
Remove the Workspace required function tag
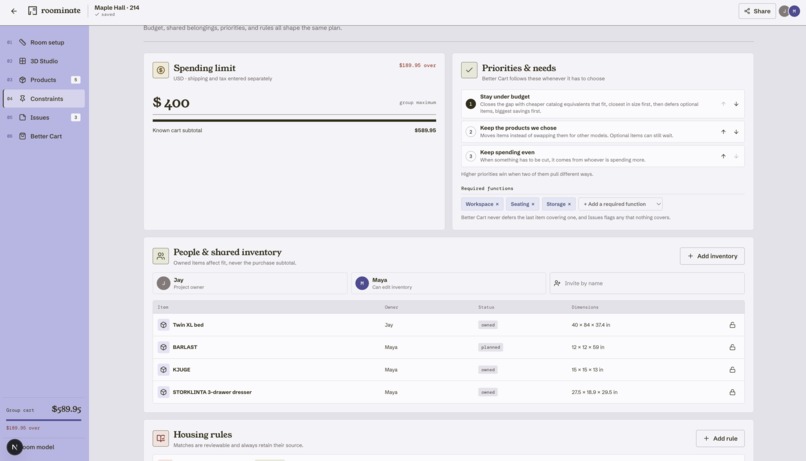pyautogui.click(x=497, y=204)
